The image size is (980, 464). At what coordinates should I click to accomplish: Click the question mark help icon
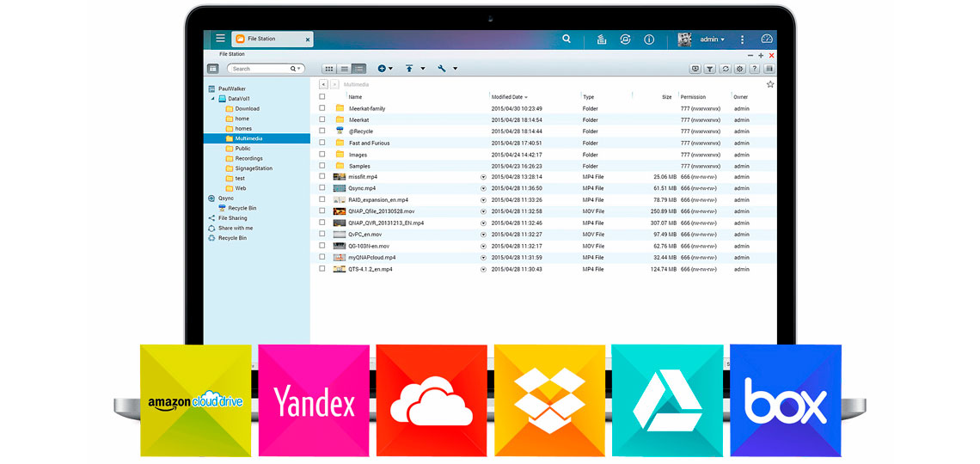coord(755,69)
